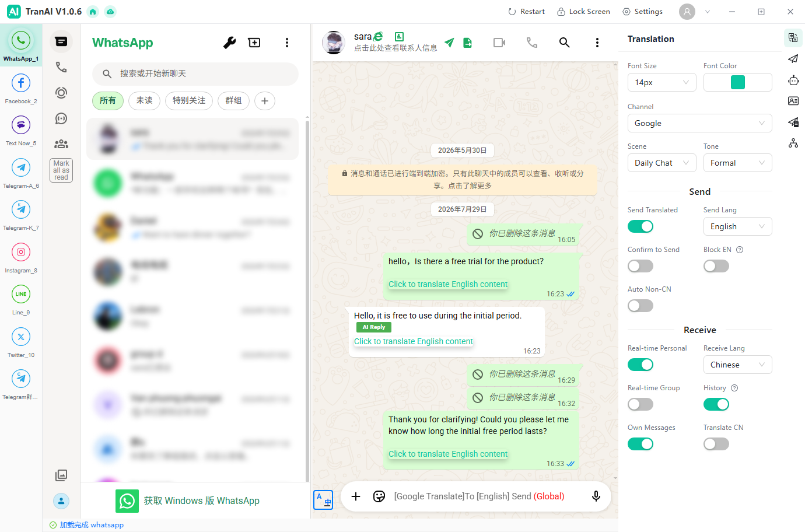Enable the Translate CN switch

(716, 444)
